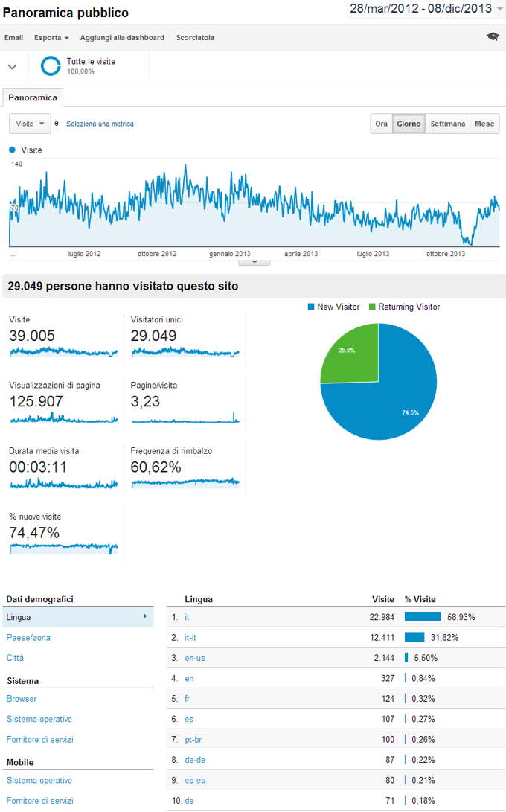Open Città demographic report
506x812 pixels.
15,658
